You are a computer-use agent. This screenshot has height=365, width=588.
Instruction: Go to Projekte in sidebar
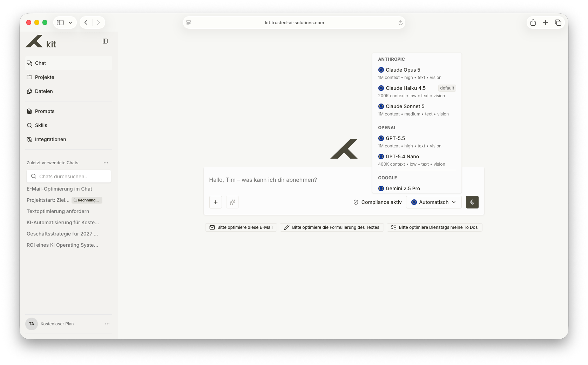(69, 77)
